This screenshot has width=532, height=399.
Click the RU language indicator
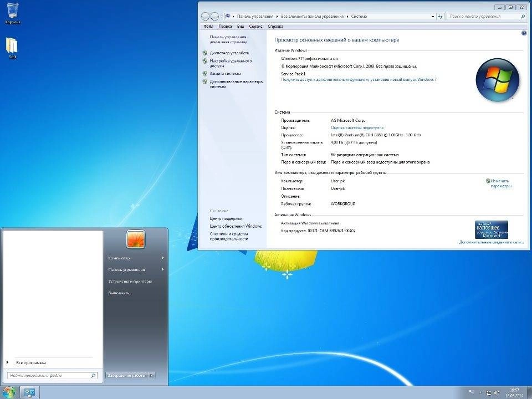click(472, 392)
